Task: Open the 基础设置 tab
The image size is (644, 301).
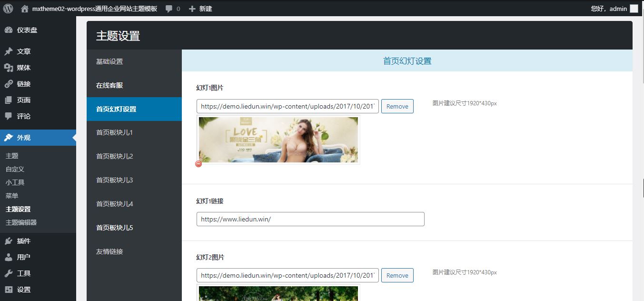Action: (x=109, y=61)
